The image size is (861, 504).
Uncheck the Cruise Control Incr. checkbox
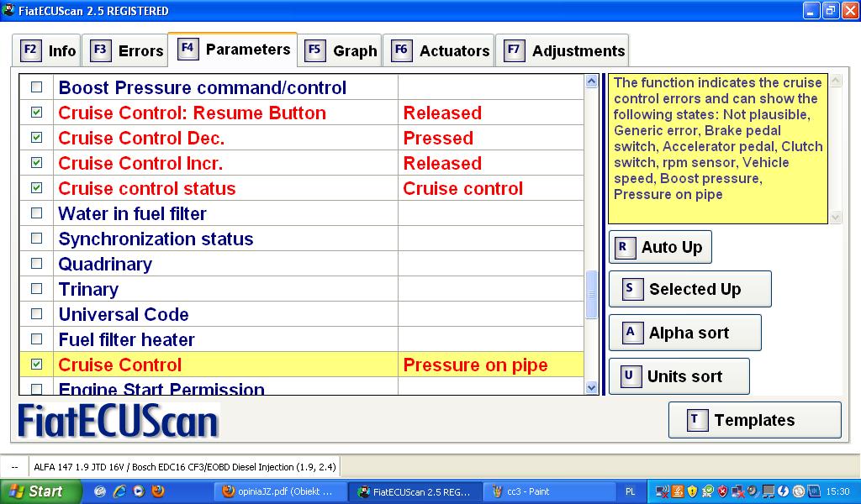click(x=36, y=162)
